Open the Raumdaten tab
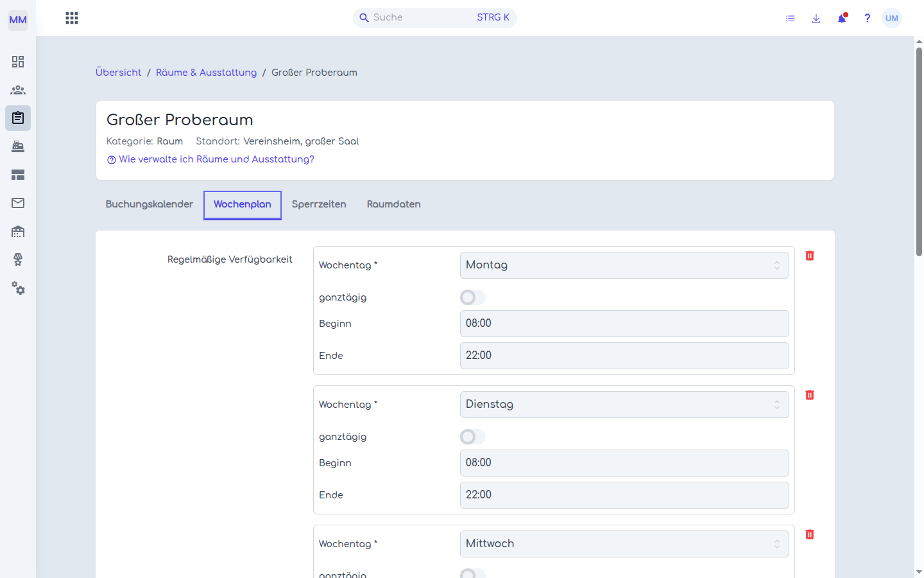The image size is (924, 578). click(x=394, y=204)
